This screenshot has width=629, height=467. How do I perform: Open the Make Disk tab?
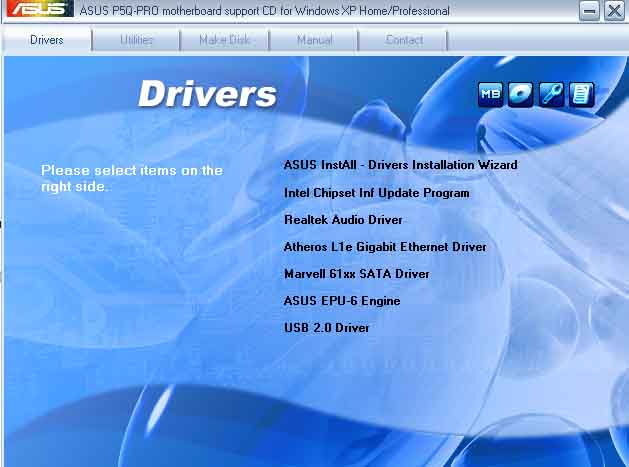point(225,40)
